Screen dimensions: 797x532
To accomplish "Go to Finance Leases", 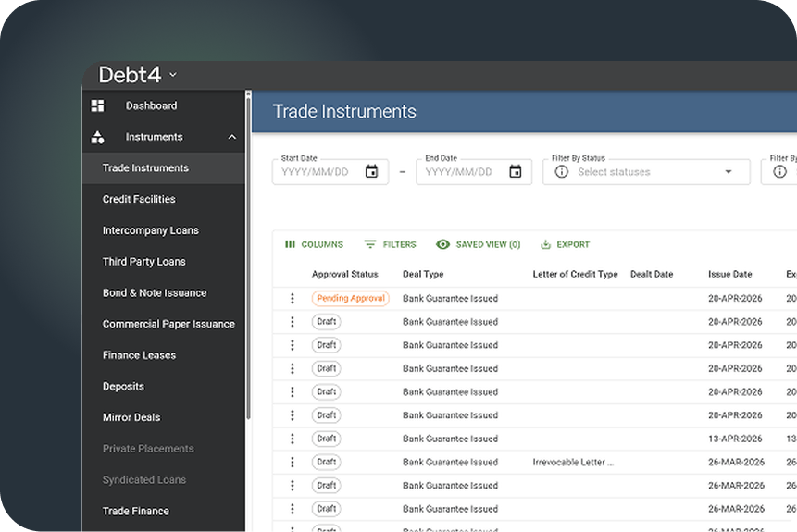I will coord(164,355).
